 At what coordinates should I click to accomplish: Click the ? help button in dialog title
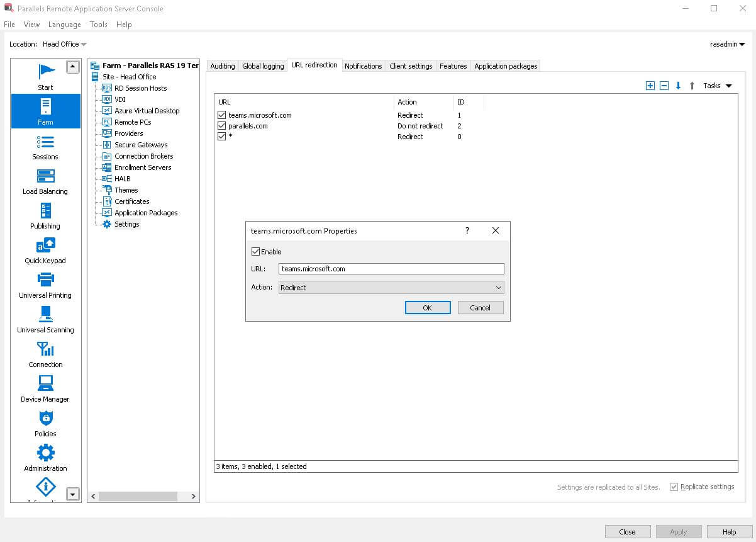coord(467,231)
